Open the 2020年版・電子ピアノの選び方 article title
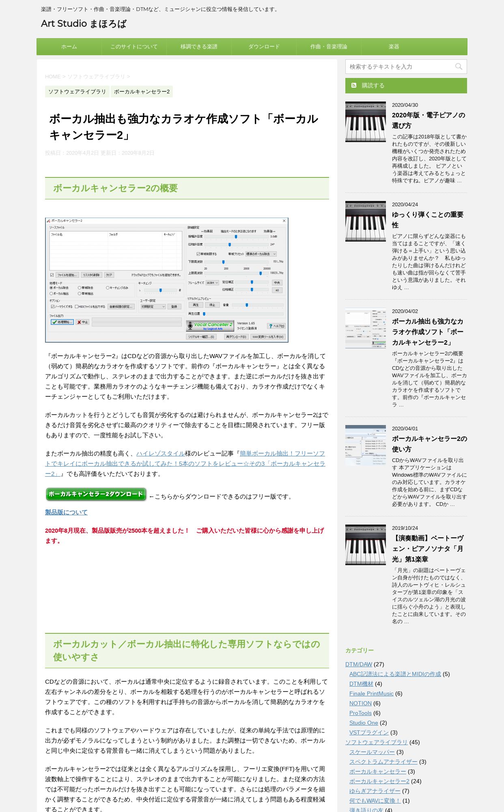 [x=429, y=121]
